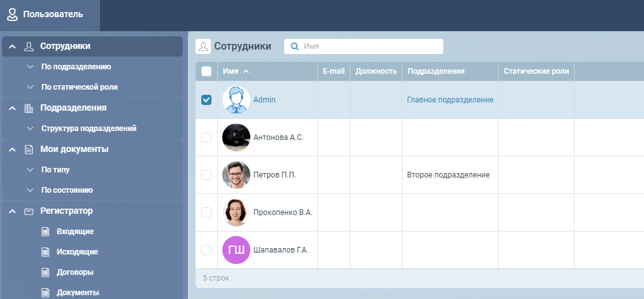This screenshot has height=299, width=644.
Task: Click the Мои документы document icon
Action: tap(29, 149)
